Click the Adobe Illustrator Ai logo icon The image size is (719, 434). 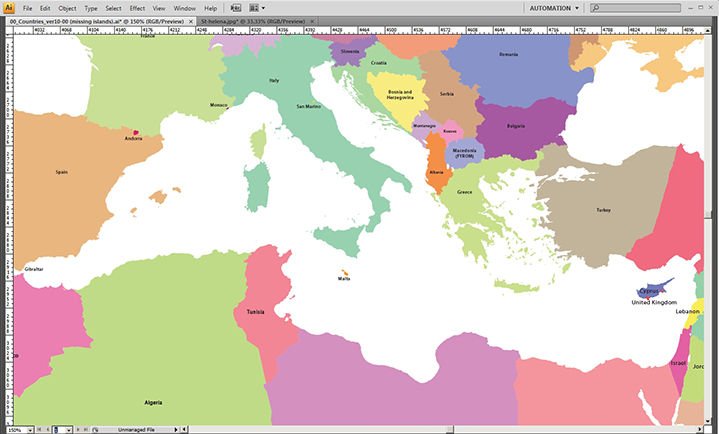pyautogui.click(x=9, y=7)
